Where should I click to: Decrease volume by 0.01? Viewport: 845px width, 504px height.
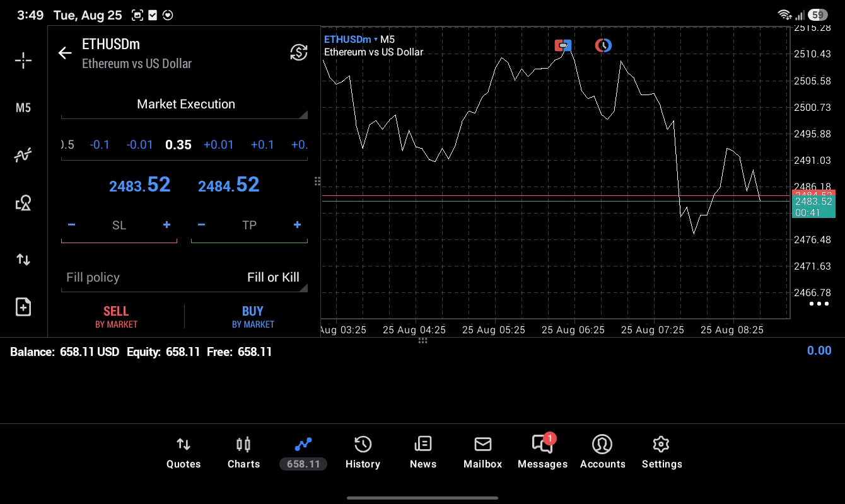coord(139,145)
